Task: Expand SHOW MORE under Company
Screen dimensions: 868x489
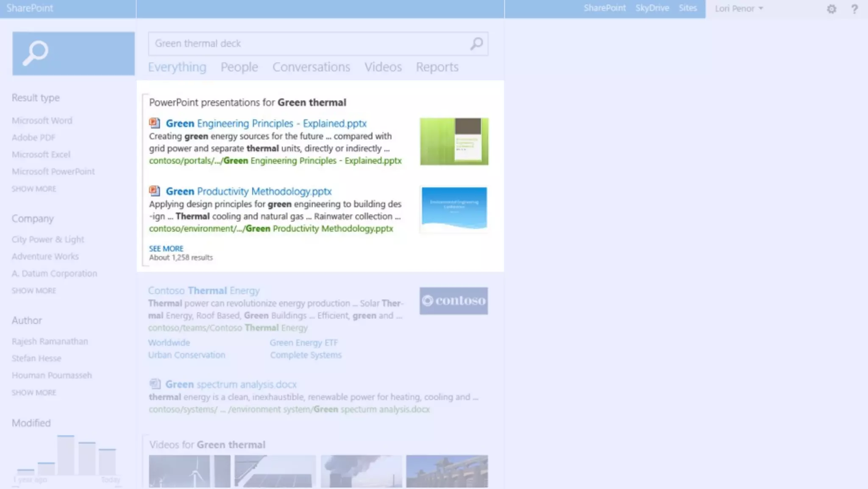Action: click(34, 291)
